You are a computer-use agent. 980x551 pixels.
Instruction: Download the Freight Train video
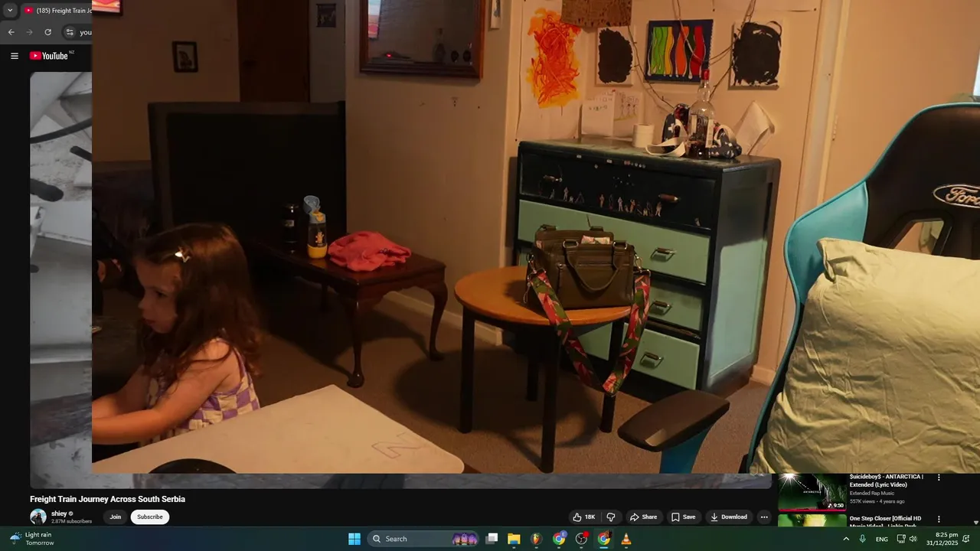tap(728, 517)
